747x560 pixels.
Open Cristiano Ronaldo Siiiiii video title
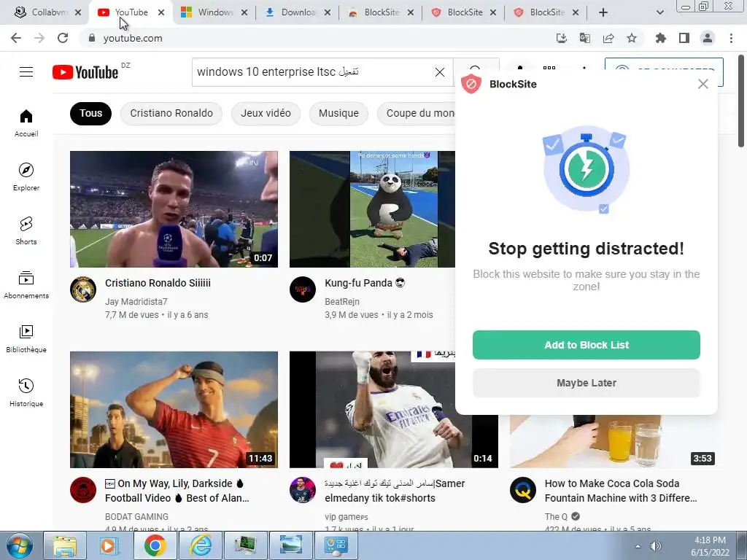158,283
